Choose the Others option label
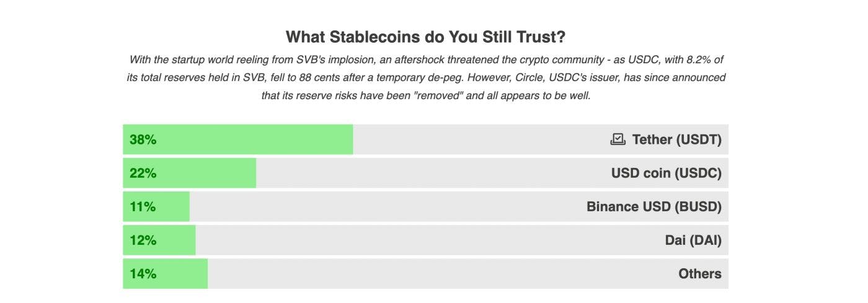This screenshot has height=303, width=868. [700, 274]
